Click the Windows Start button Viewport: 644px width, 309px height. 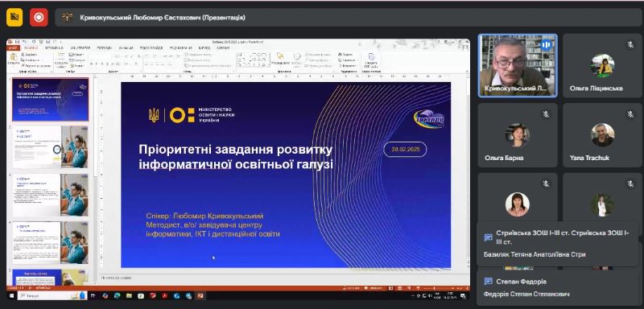point(11,295)
